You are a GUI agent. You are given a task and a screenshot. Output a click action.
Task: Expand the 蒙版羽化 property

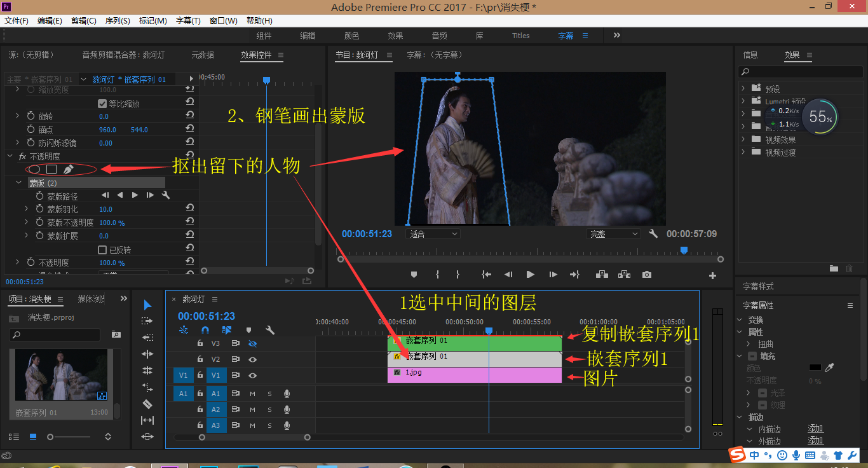coord(27,209)
